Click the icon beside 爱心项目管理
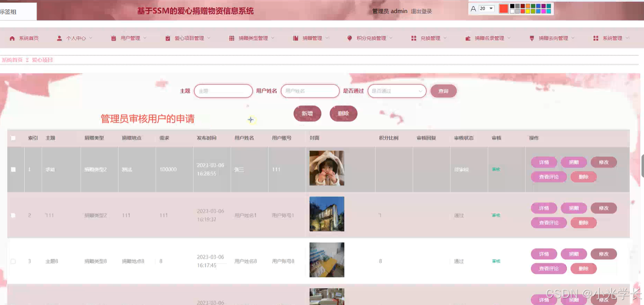This screenshot has height=305, width=644. (168, 38)
